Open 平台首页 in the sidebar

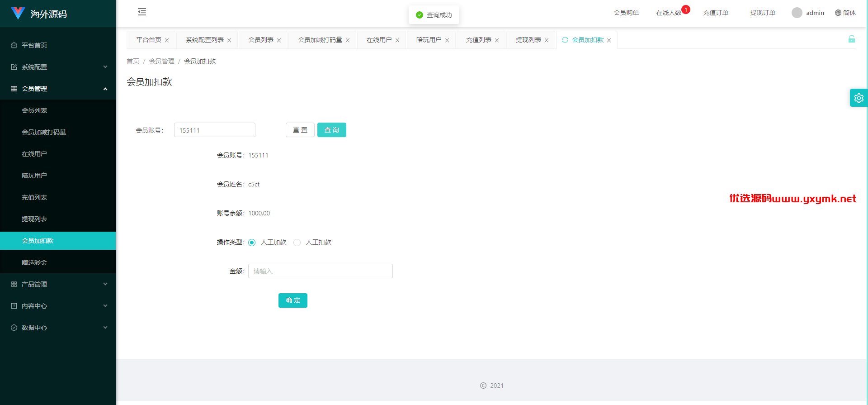(x=58, y=45)
